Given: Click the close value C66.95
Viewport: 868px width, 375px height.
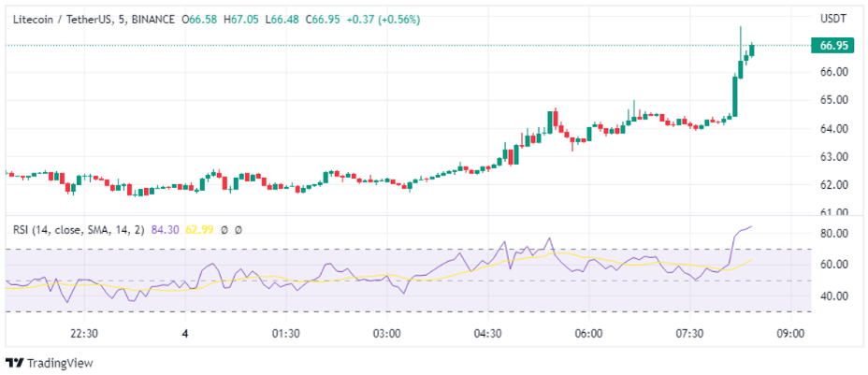Looking at the screenshot, I should 324,20.
